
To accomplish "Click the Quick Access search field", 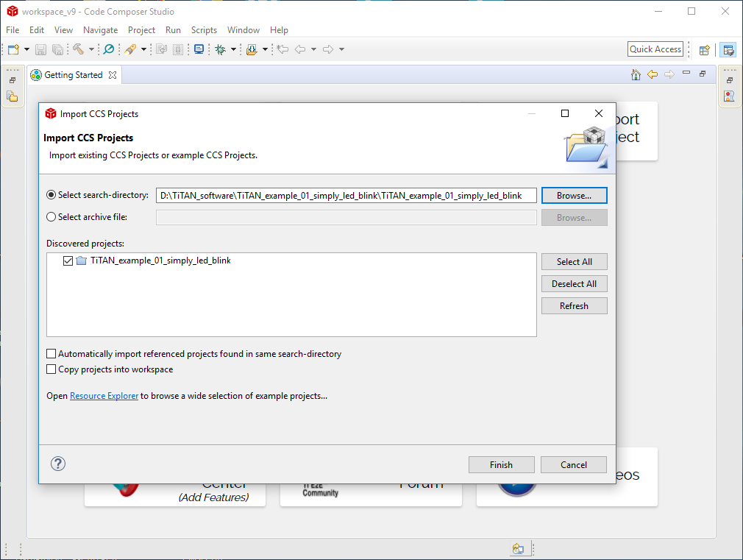I will coord(655,49).
